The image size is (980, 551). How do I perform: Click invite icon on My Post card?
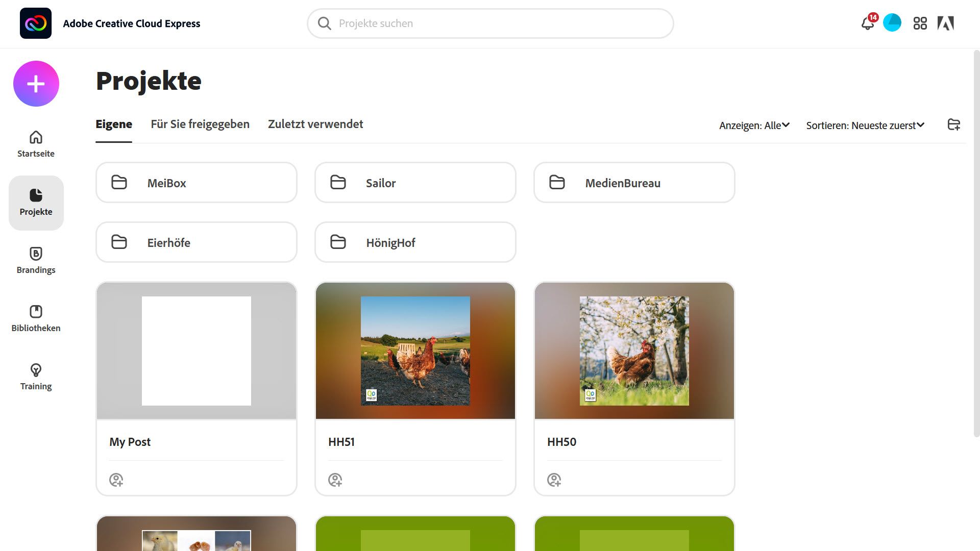pyautogui.click(x=116, y=480)
